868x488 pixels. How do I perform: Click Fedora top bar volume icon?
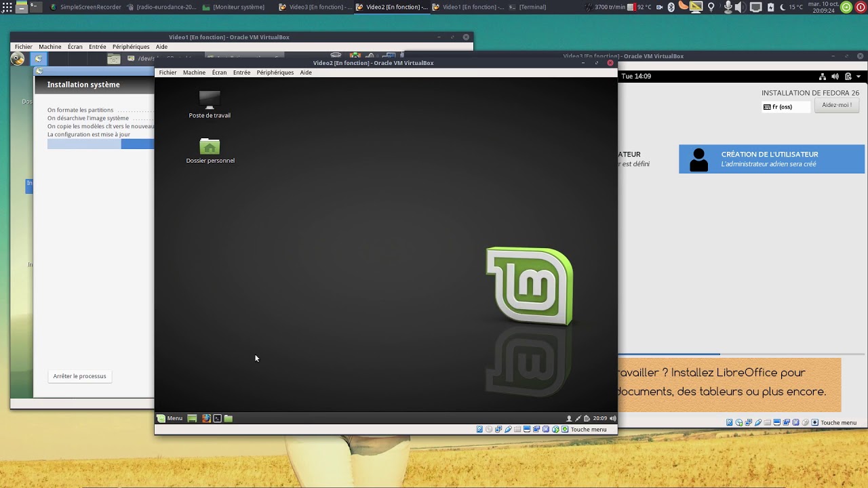point(835,77)
